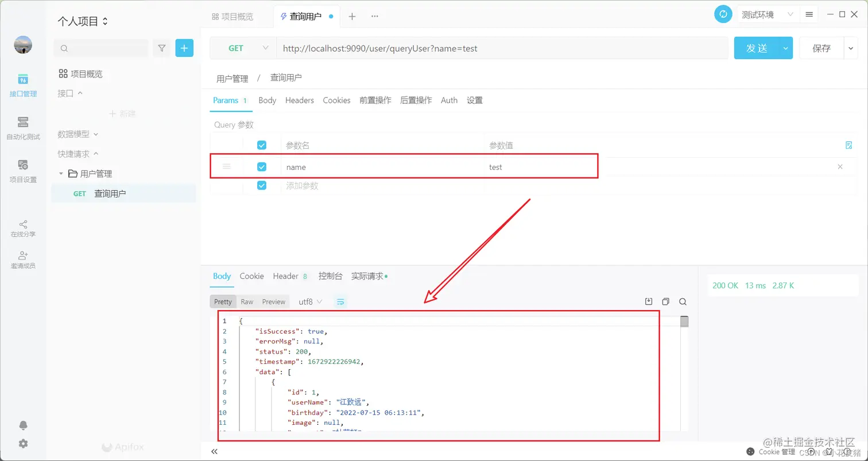
Task: Toggle the 添加参数 row checkbox
Action: point(262,185)
